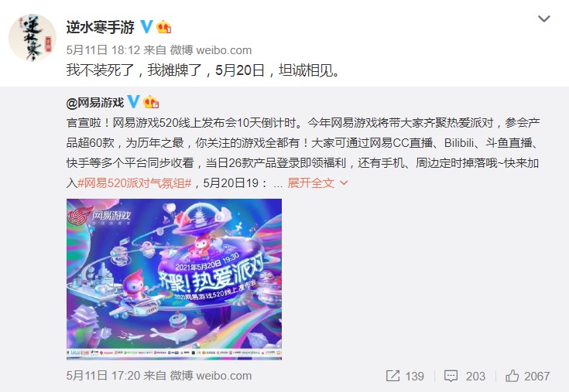Screen dimensions: 569x392
Task: Click the small arrow after 展开全文
Action: pyautogui.click(x=344, y=183)
